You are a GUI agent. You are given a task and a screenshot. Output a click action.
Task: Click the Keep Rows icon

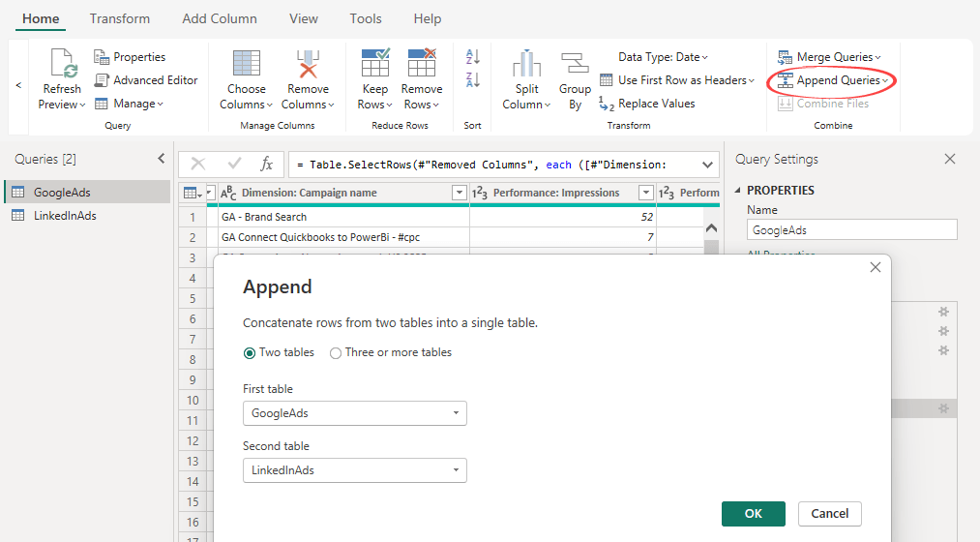375,63
